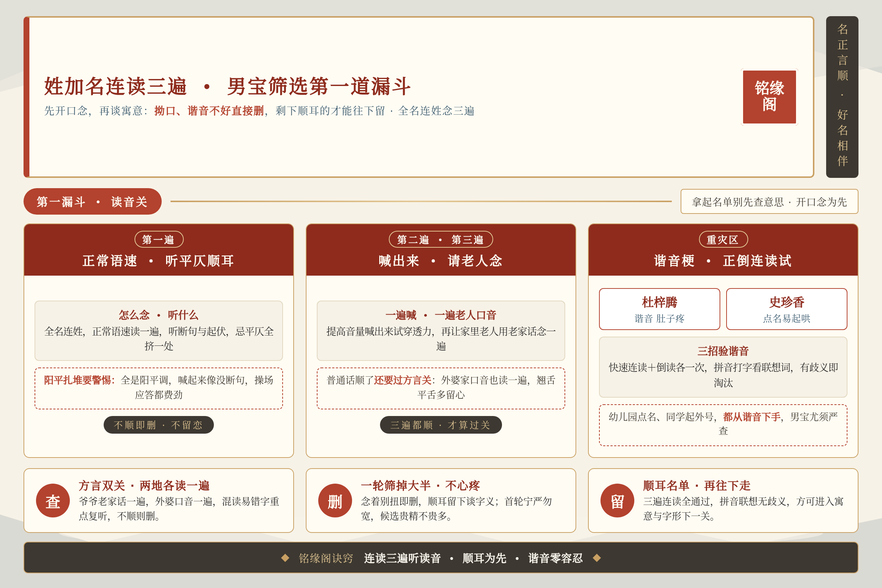
Task: Open the 杜梓腾 name example card
Action: [x=659, y=309]
